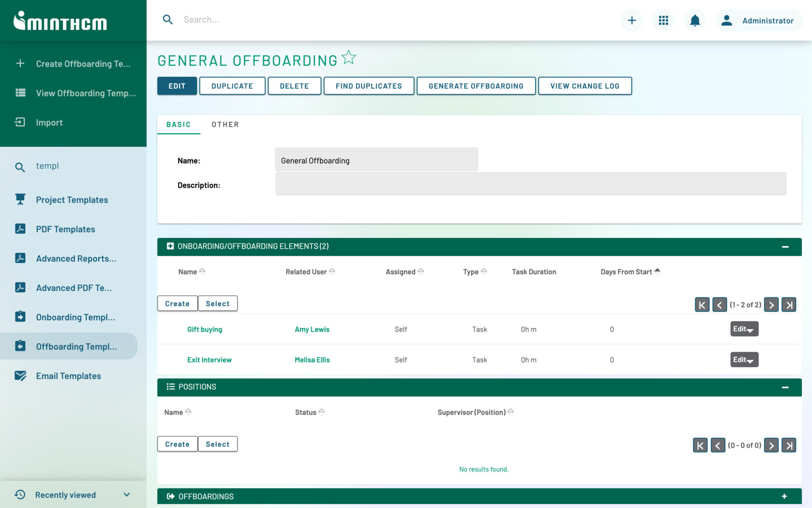Select the BASIC tab
This screenshot has width=812, height=508.
click(178, 124)
